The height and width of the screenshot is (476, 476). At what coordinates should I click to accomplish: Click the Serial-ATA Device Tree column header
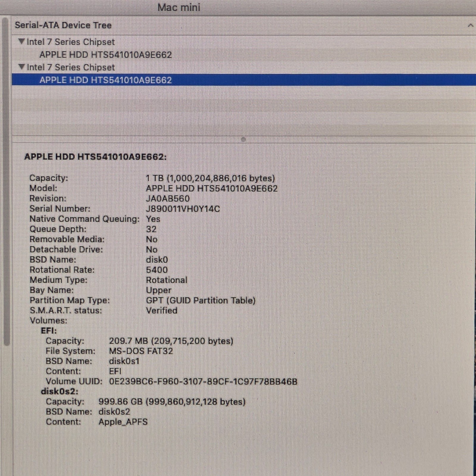[x=244, y=25]
